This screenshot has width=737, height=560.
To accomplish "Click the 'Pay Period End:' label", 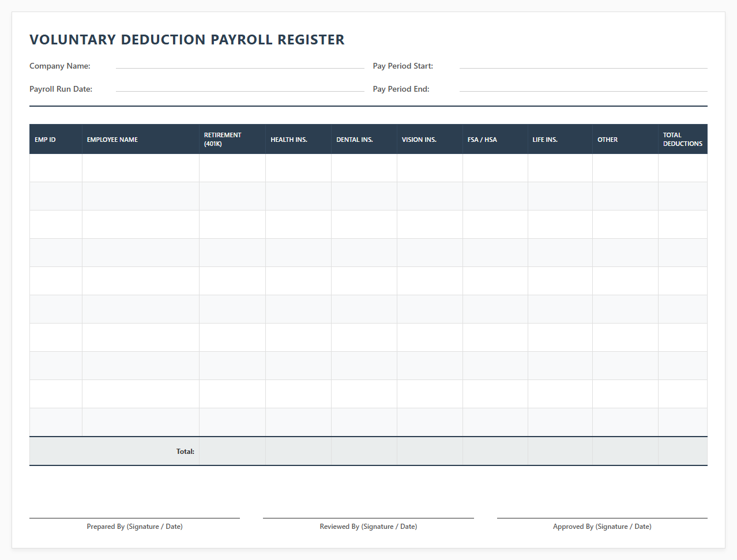I will [401, 89].
